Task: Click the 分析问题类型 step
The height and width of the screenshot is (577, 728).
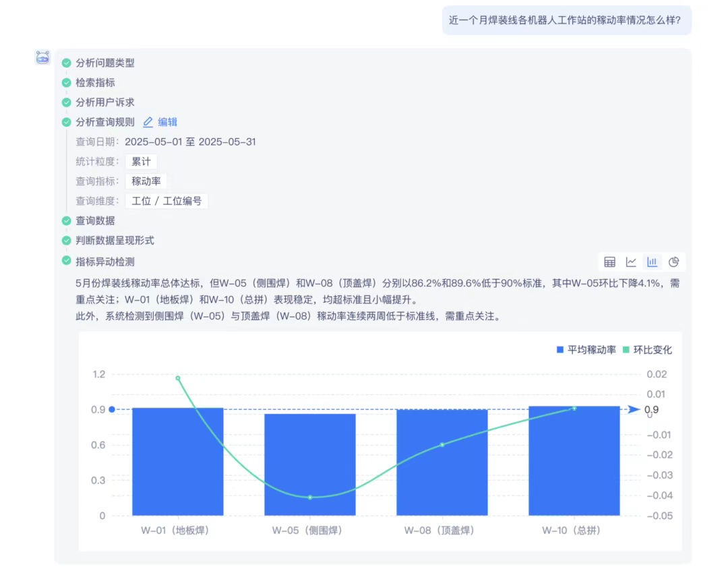Action: pos(105,63)
